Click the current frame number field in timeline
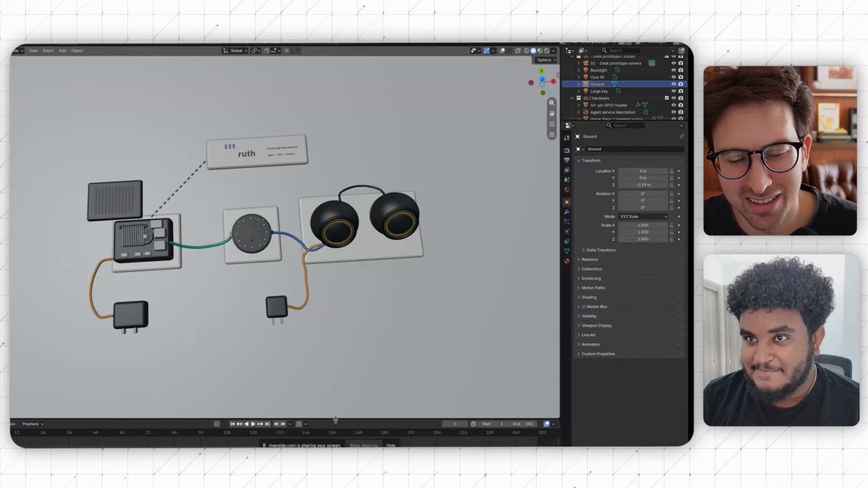Screen dimensions: 868x488 point(455,424)
